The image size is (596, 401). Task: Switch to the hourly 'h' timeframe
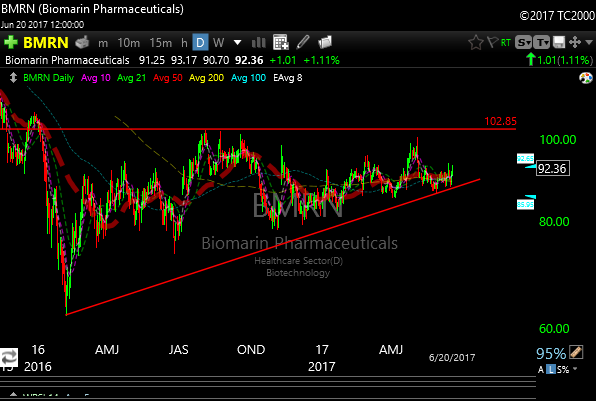pos(184,43)
